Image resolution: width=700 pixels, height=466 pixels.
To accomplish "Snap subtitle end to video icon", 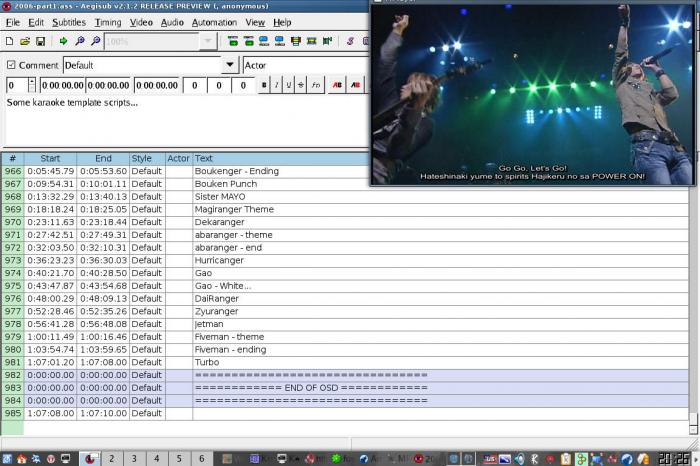I will 279,42.
